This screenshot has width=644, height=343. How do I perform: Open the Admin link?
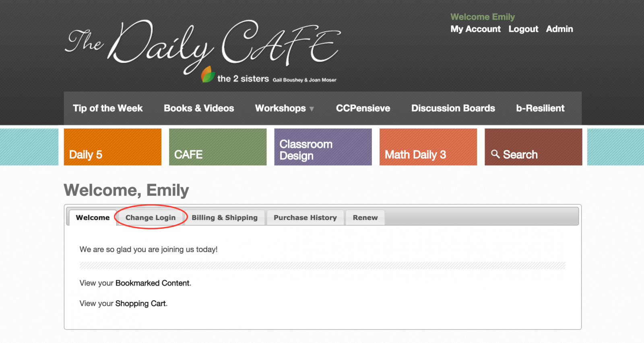[x=559, y=29]
